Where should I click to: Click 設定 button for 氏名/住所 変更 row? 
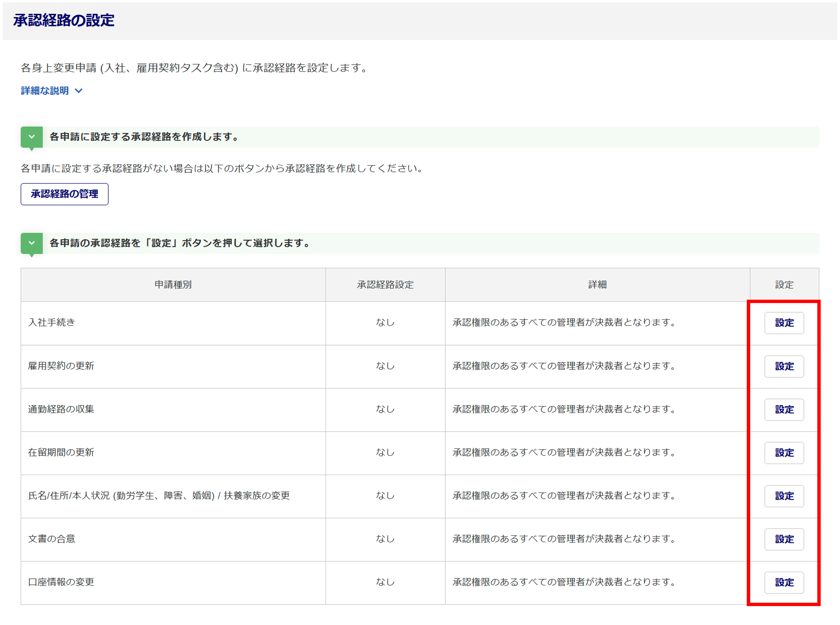pos(784,496)
